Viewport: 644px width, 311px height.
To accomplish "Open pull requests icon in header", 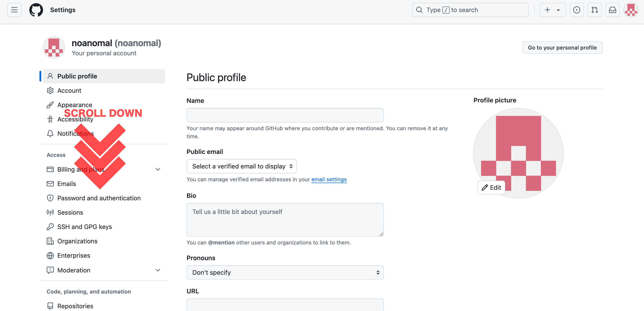I will (x=594, y=10).
